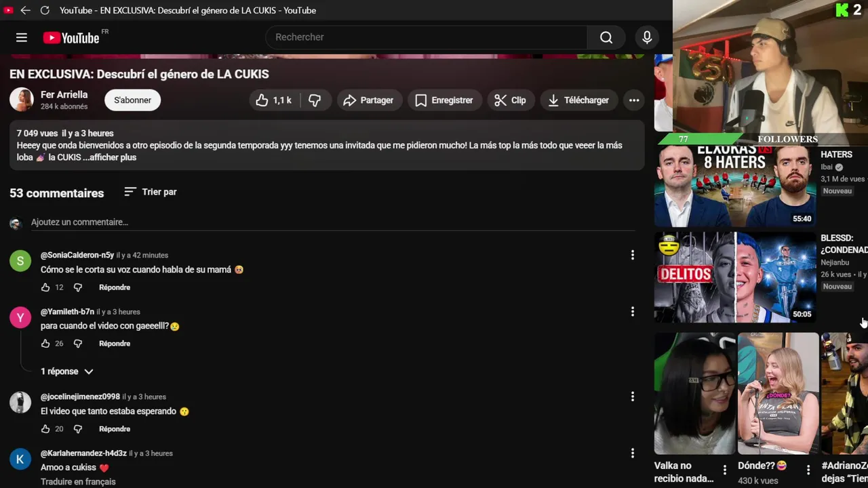The image size is (868, 488).
Task: Open the YouTube hamburger guide menu
Action: [22, 37]
